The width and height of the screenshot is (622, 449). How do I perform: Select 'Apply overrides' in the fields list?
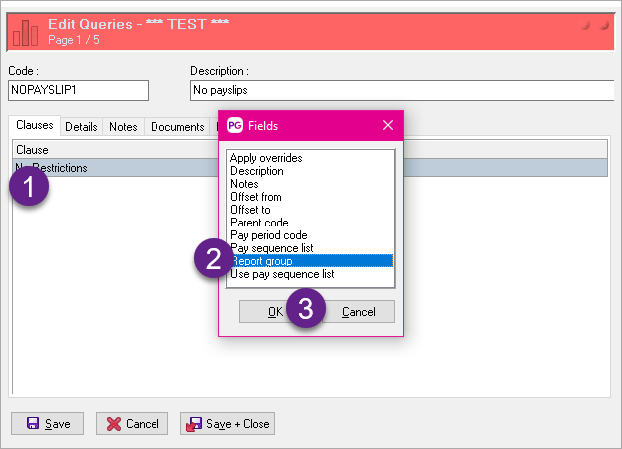click(265, 158)
